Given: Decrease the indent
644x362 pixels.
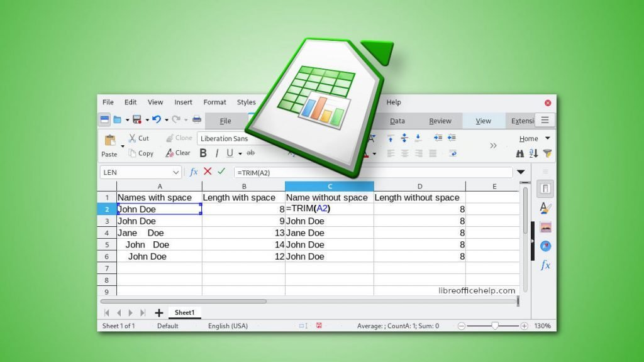Looking at the screenshot, I should click(x=452, y=138).
